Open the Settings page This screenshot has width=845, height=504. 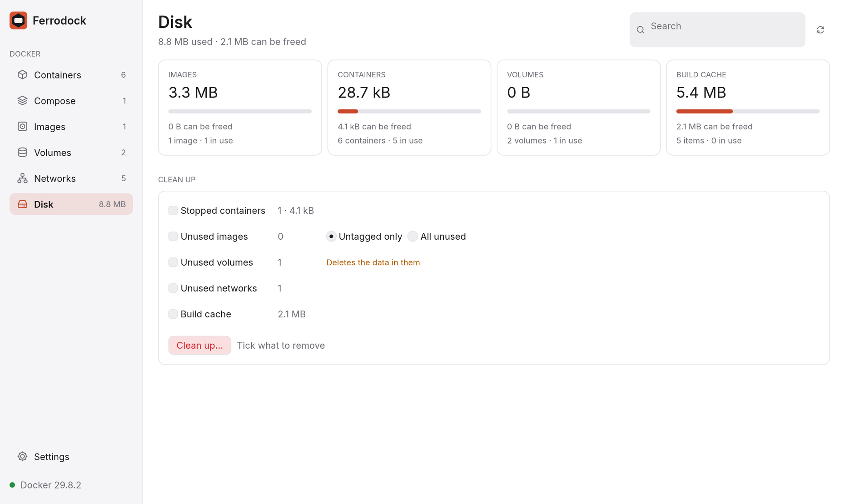pyautogui.click(x=71, y=457)
